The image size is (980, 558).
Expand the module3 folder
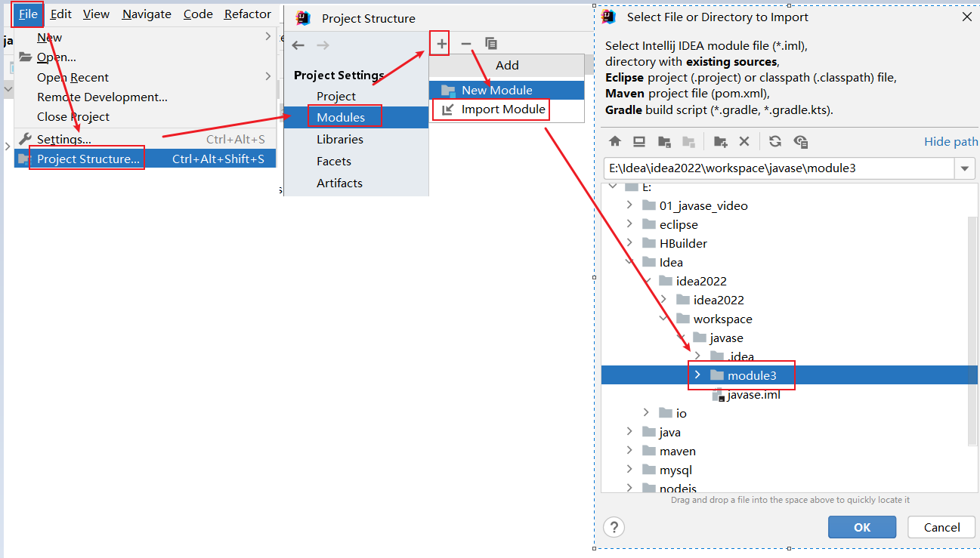point(697,375)
